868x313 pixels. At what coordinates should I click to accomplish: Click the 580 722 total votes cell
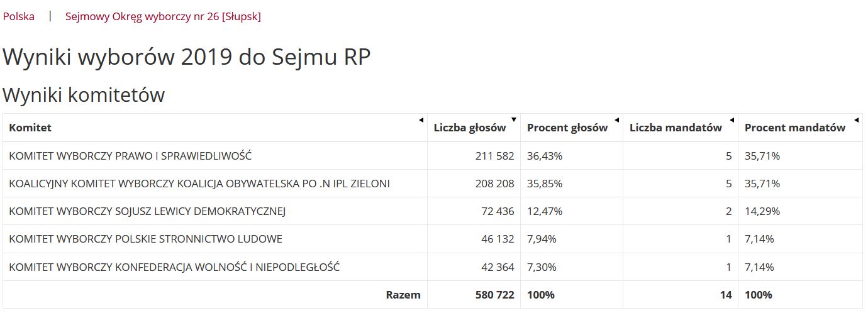coord(494,295)
